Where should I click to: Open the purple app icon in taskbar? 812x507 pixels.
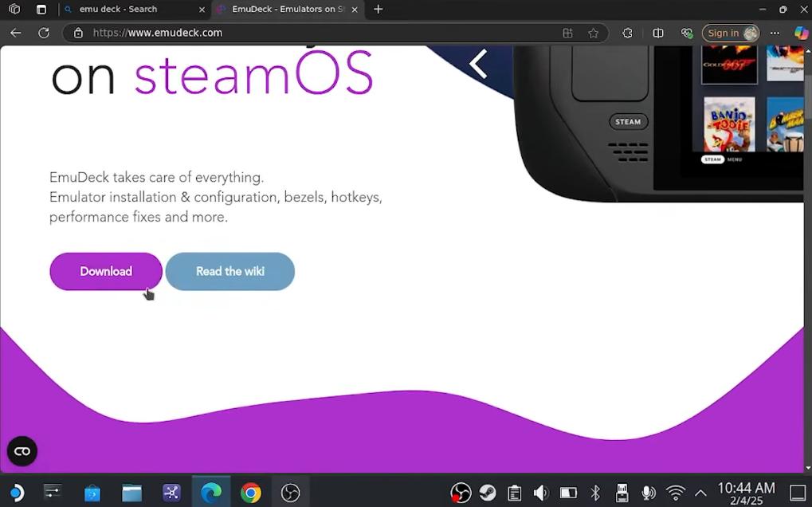coord(171,493)
